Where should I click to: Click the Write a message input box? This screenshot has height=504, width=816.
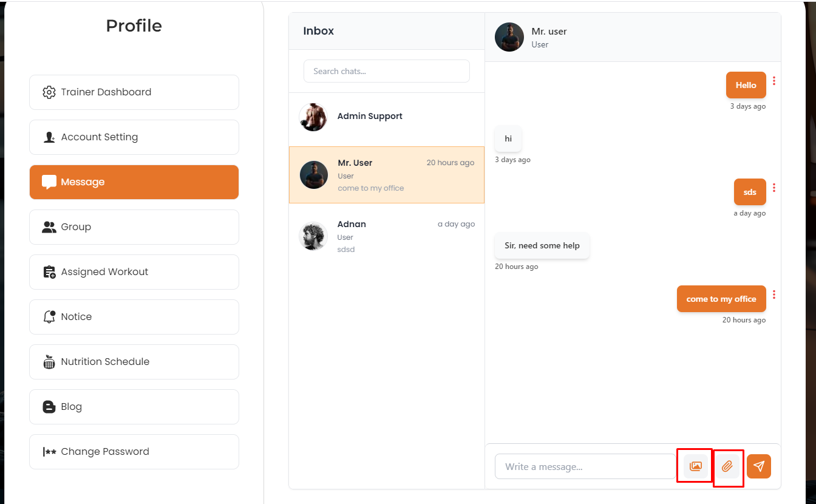pyautogui.click(x=584, y=466)
